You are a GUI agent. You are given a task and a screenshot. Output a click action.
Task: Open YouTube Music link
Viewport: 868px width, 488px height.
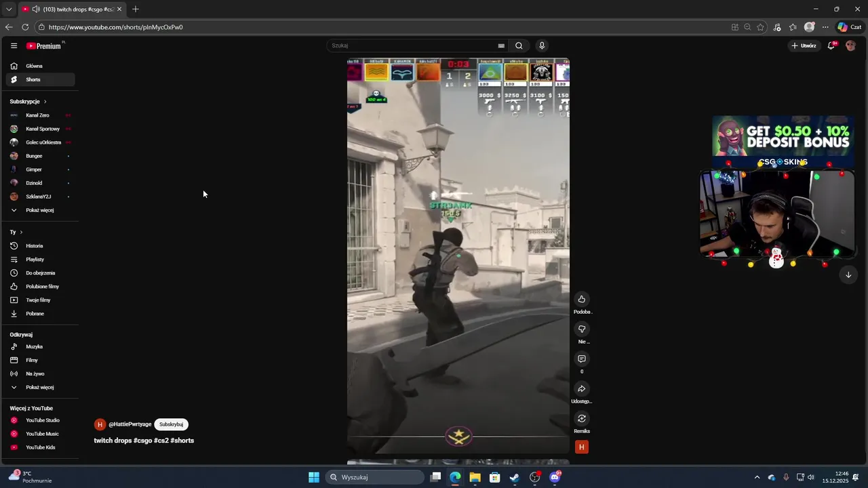(x=41, y=434)
